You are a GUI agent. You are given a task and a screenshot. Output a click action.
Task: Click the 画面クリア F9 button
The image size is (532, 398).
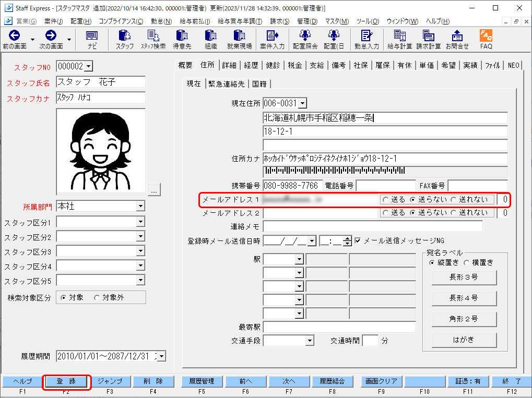pos(381,381)
